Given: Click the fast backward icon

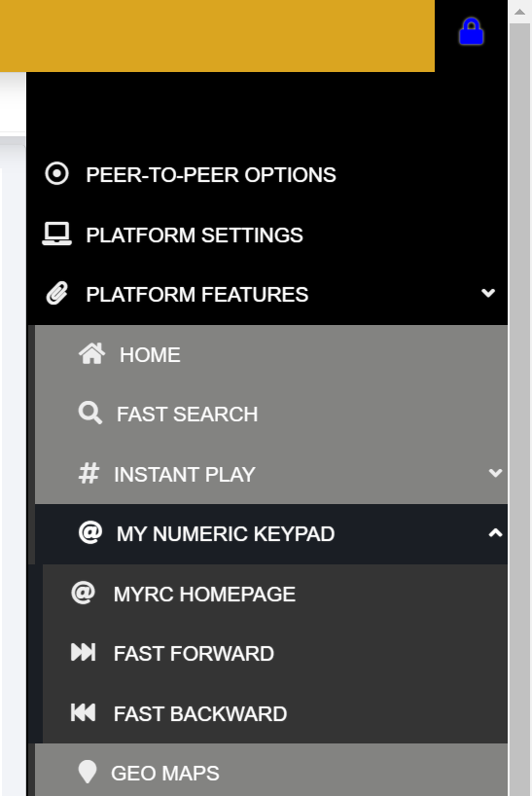Looking at the screenshot, I should (84, 712).
